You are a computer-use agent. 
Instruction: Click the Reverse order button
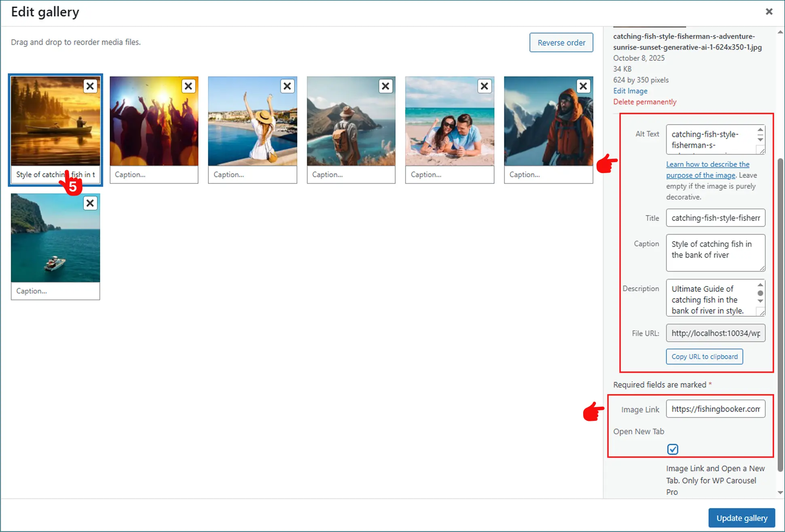pyautogui.click(x=561, y=42)
